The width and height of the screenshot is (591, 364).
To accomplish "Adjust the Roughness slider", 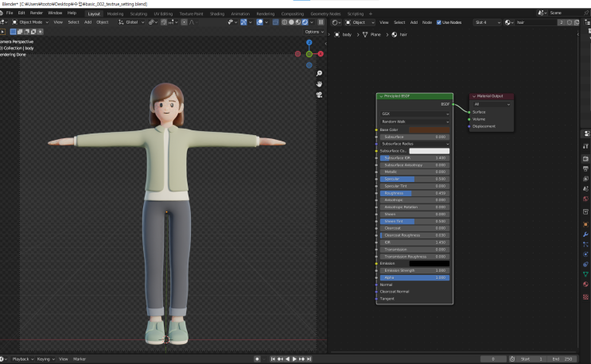I will (x=414, y=193).
